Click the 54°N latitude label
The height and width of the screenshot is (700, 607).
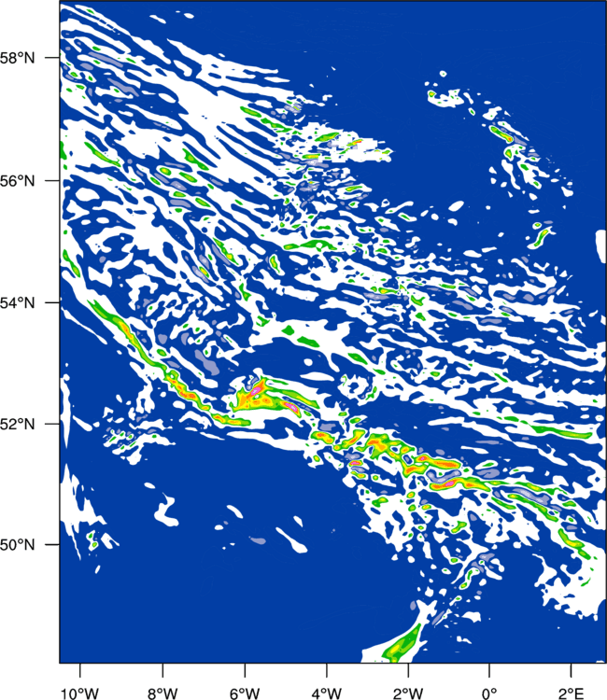pos(17,303)
